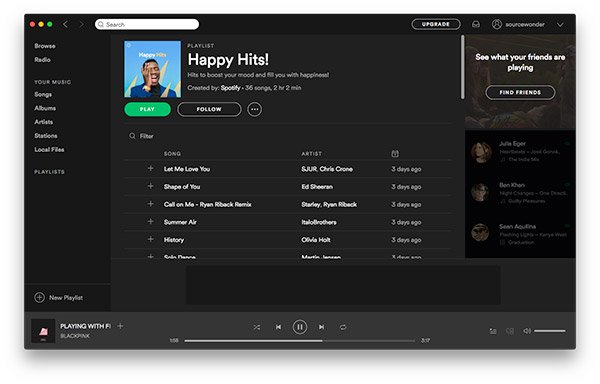Screen dimensions: 600x384
Task: Sort by ARTIST column header
Action: point(311,154)
